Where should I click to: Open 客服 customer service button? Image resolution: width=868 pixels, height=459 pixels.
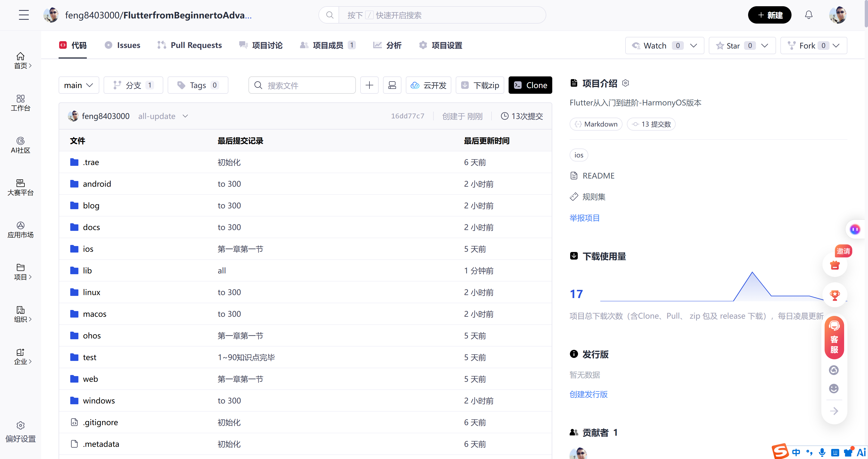(834, 338)
